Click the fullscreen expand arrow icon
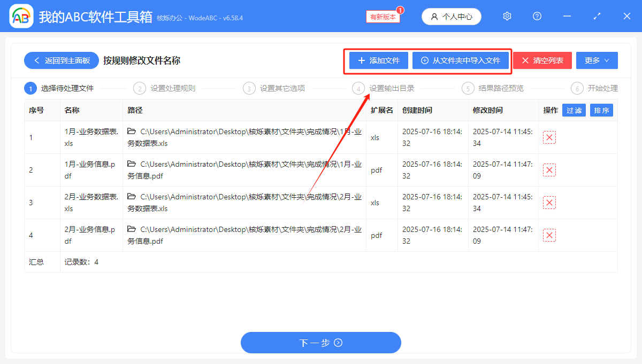Viewport: 642px width, 364px height. pos(597,16)
